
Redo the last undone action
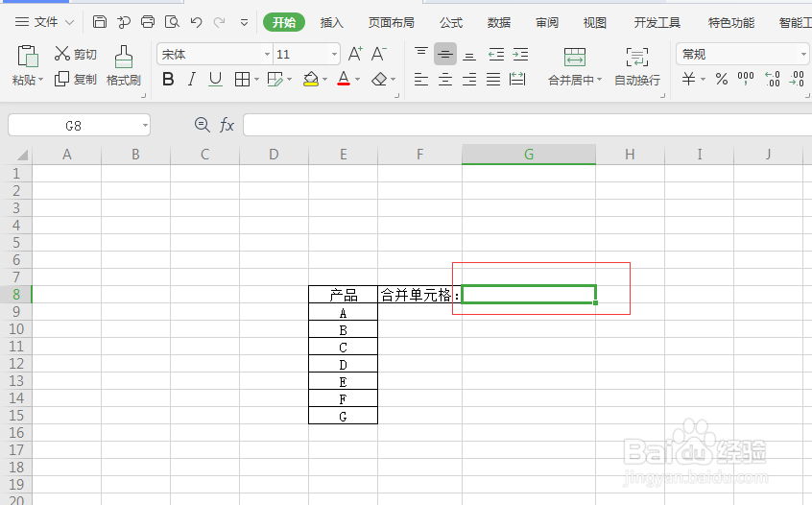(220, 22)
